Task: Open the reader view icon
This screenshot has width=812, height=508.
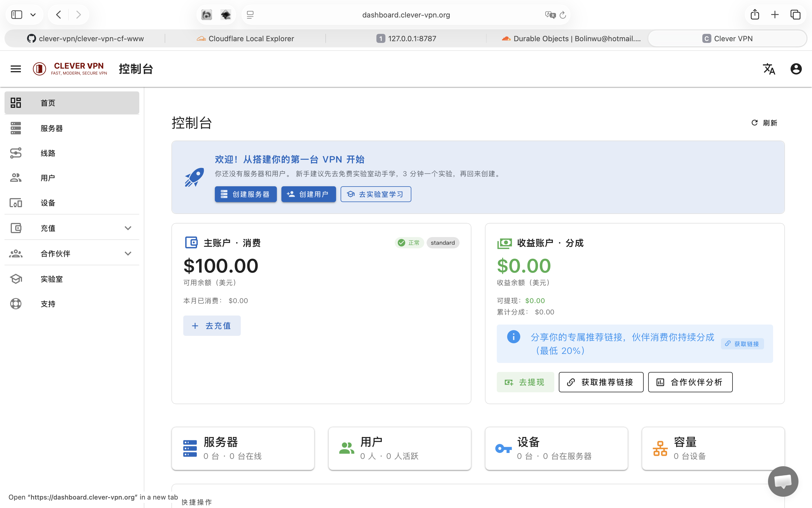Action: (250, 14)
